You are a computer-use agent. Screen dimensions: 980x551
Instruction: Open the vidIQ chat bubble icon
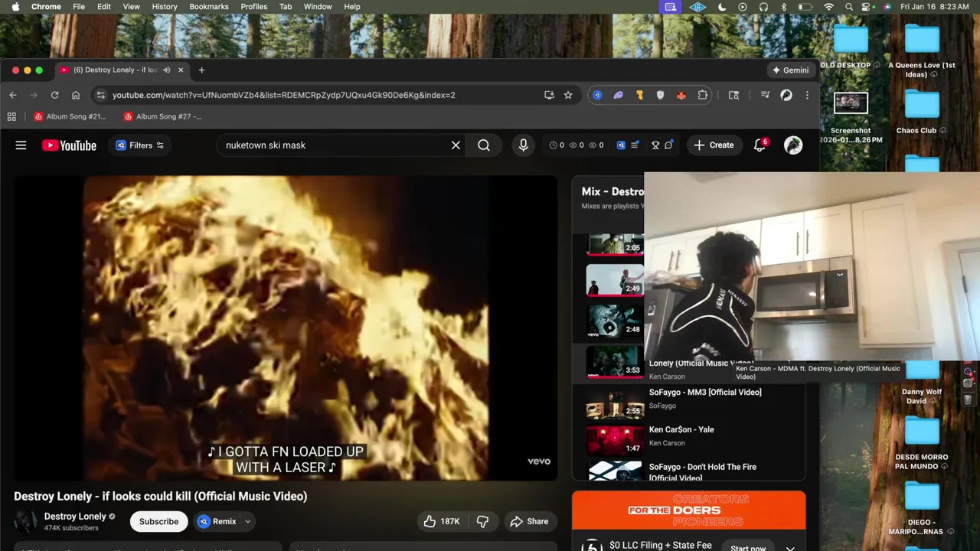(x=669, y=145)
